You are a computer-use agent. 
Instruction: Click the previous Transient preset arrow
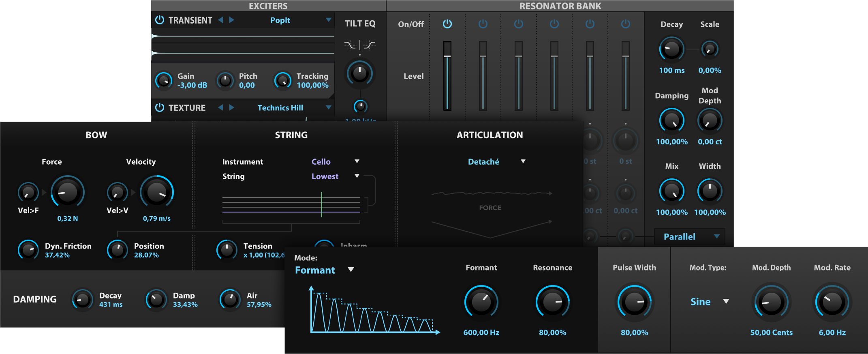[x=220, y=20]
